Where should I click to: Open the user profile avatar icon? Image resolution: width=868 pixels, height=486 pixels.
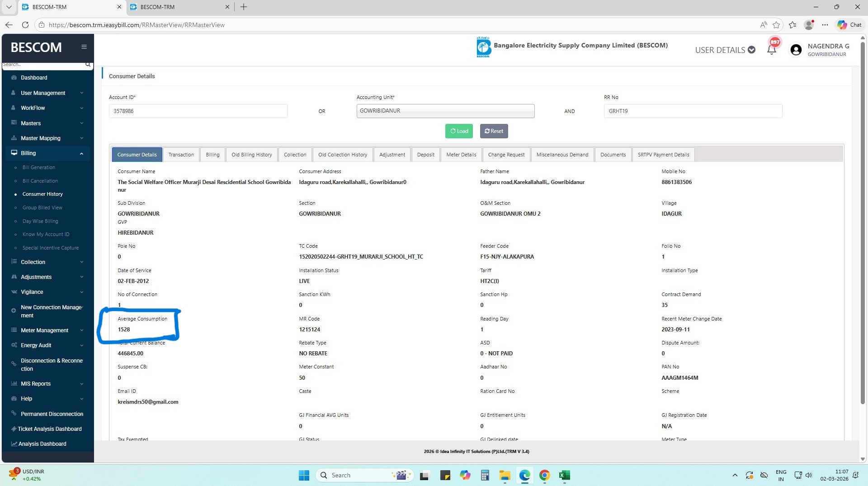click(x=796, y=50)
